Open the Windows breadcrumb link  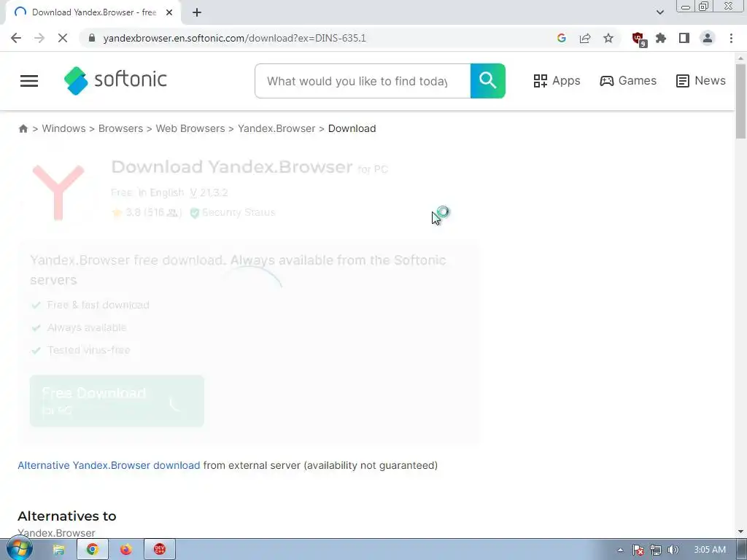(x=64, y=128)
